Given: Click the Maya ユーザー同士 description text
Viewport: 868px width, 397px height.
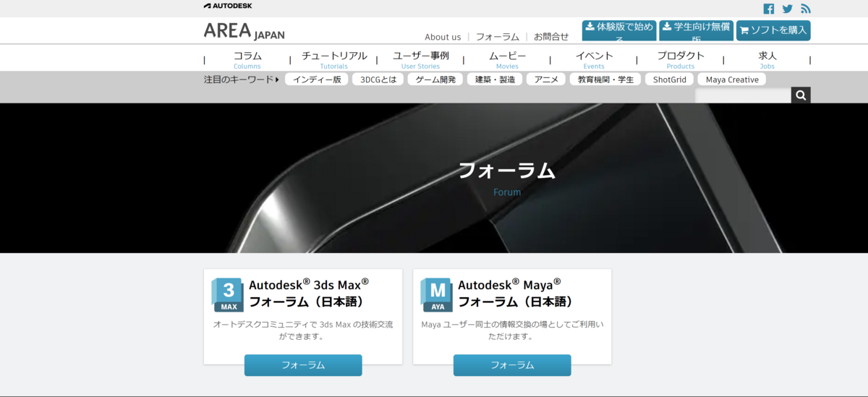Looking at the screenshot, I should 512,330.
